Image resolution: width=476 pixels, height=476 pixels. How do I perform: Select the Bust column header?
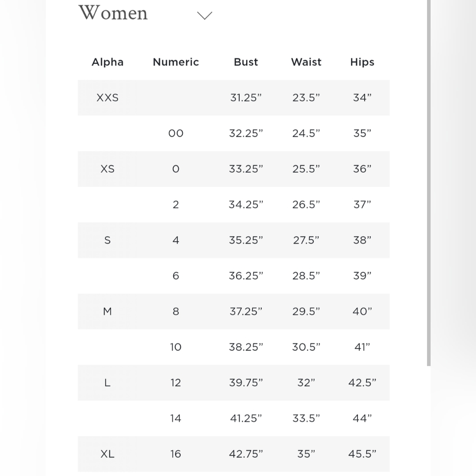pos(246,62)
